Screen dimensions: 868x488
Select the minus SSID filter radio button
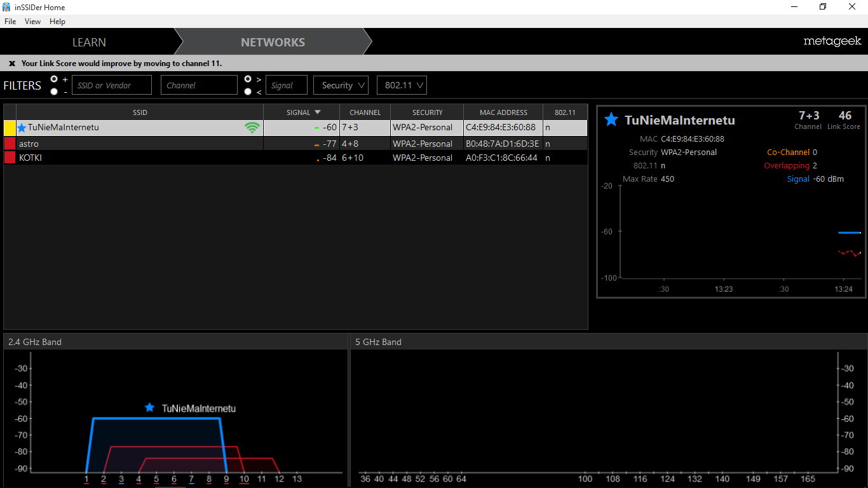(54, 91)
